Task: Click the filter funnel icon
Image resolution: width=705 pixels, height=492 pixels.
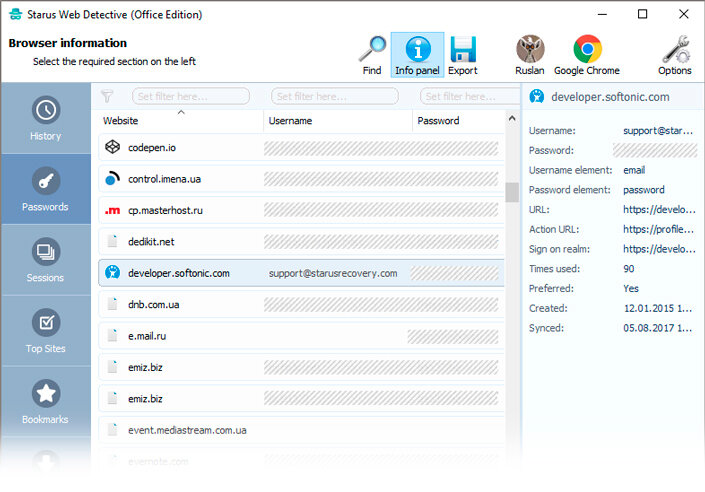Action: [107, 96]
